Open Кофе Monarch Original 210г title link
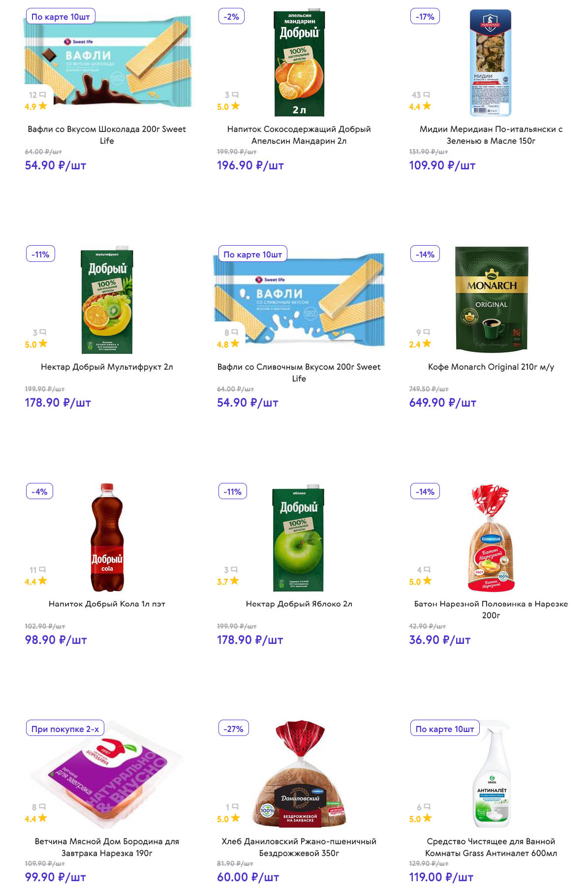This screenshot has width=588, height=890. (x=491, y=367)
